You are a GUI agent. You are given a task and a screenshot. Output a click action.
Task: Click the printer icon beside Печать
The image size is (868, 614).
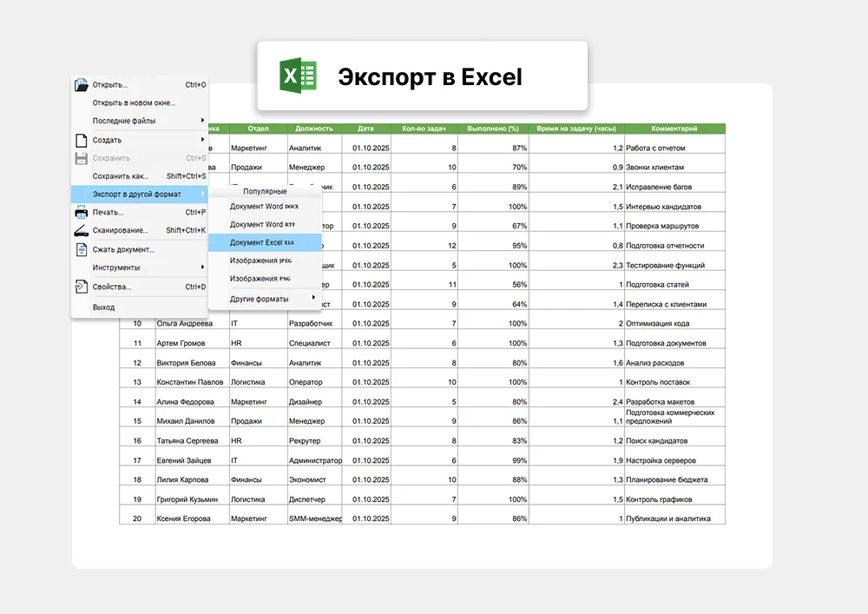[x=82, y=212]
